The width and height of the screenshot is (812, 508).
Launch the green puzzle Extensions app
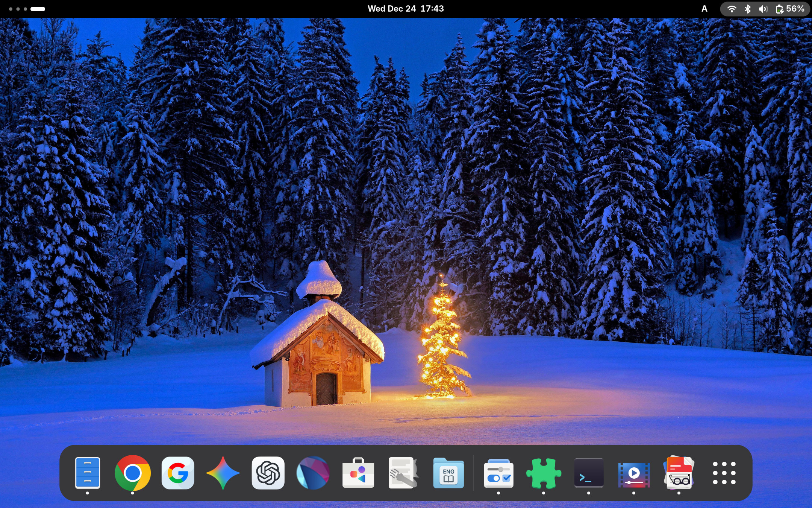544,473
